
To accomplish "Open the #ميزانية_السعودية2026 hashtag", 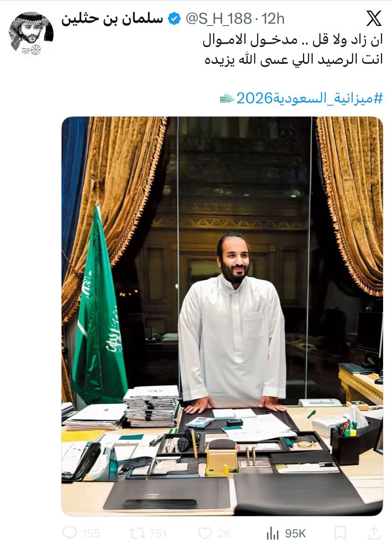I will click(310, 98).
